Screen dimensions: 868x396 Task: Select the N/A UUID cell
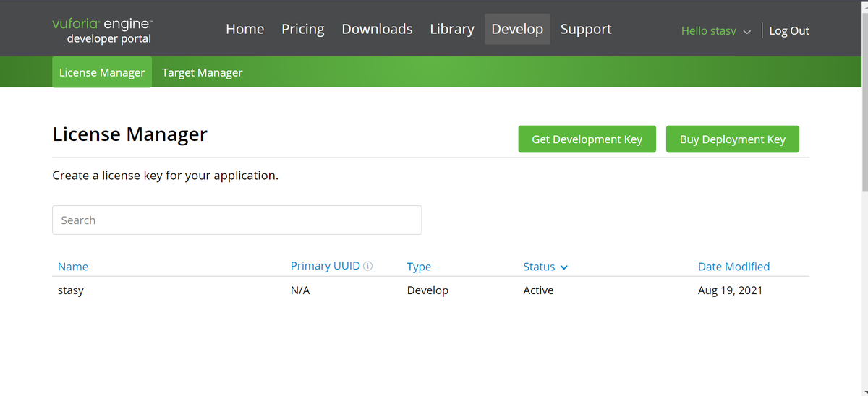coord(300,290)
